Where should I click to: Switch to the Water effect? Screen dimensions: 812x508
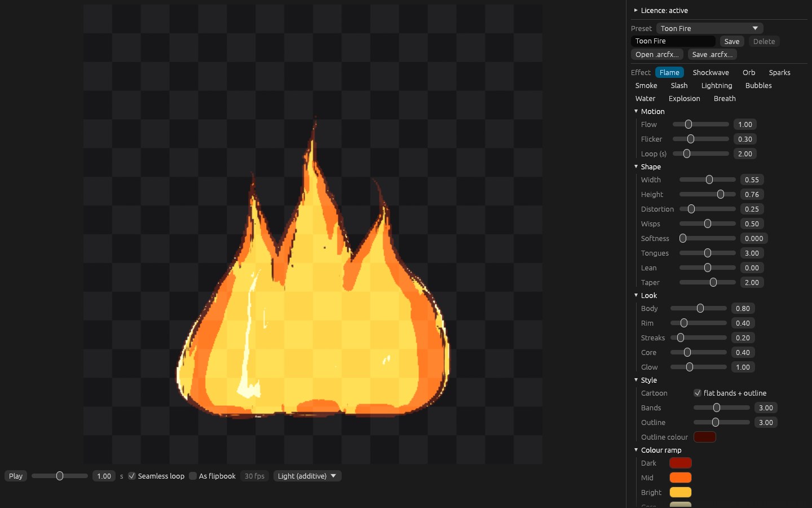click(645, 98)
